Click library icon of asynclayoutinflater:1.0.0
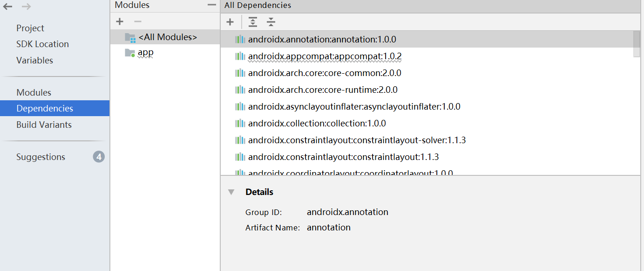644x271 pixels. click(240, 107)
